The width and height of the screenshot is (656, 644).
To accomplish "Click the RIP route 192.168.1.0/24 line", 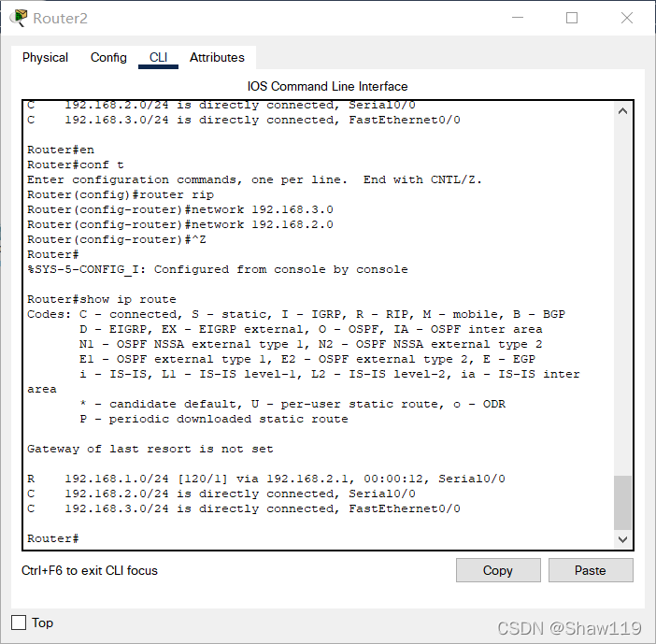I will pyautogui.click(x=266, y=479).
